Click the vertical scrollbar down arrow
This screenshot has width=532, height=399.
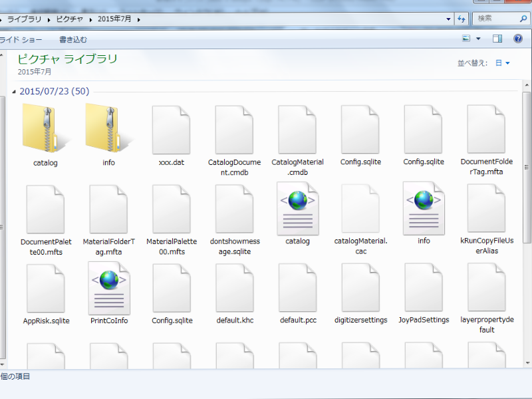pos(527,363)
